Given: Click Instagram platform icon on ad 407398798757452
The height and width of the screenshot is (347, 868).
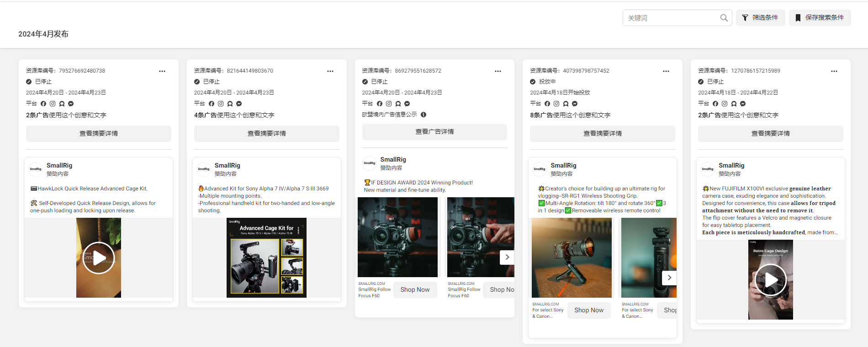Looking at the screenshot, I should pyautogui.click(x=556, y=104).
